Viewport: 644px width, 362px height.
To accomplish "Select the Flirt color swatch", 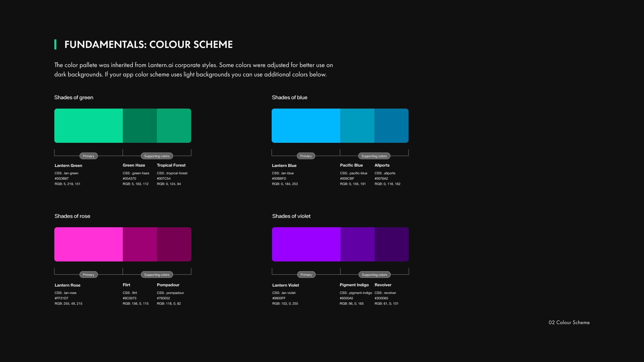I will point(140,244).
